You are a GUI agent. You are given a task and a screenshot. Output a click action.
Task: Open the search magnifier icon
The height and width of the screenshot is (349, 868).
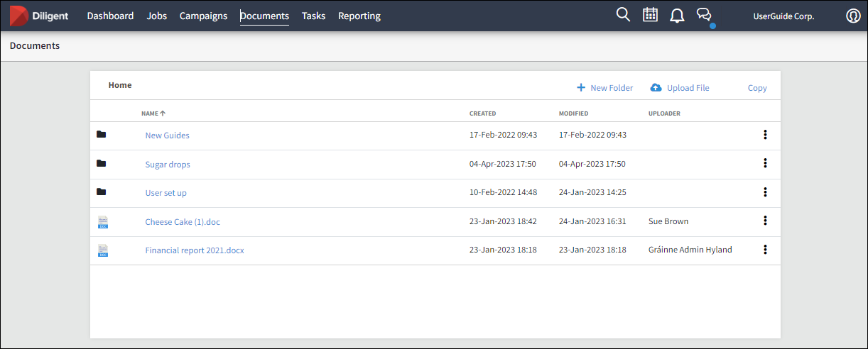click(x=623, y=15)
